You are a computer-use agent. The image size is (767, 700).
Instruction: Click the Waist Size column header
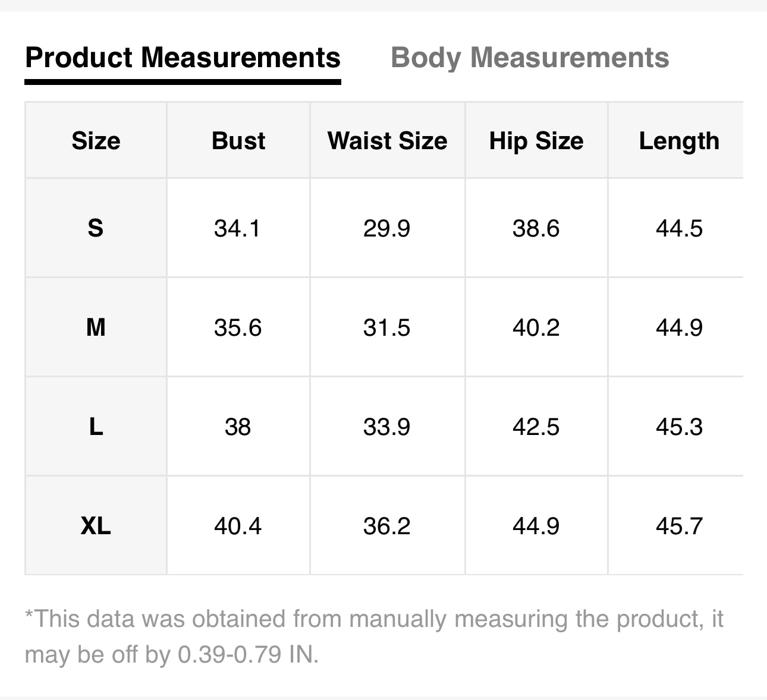387,141
